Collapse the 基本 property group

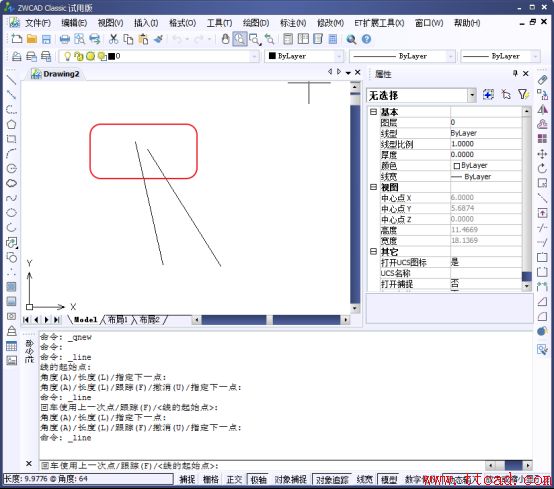[373, 112]
